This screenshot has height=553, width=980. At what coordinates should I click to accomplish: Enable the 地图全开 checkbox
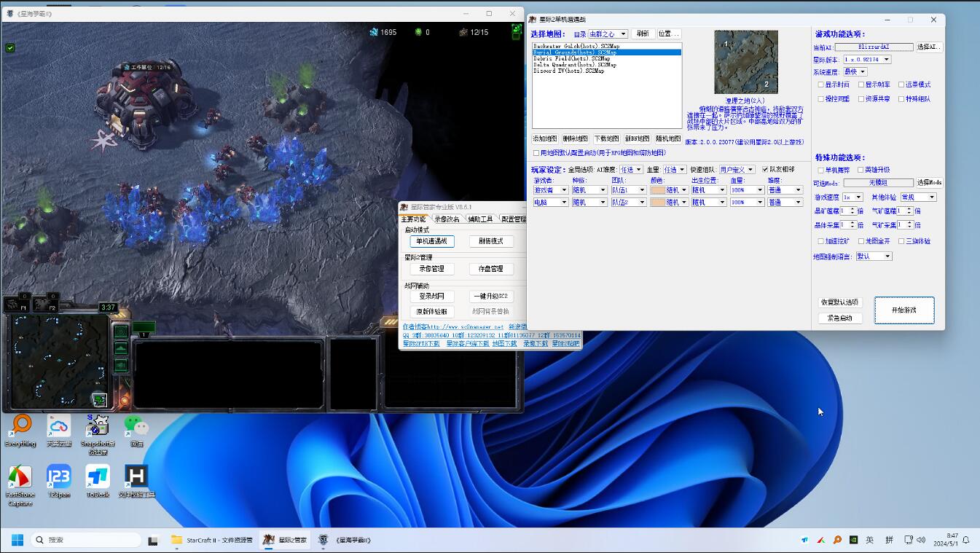click(861, 241)
